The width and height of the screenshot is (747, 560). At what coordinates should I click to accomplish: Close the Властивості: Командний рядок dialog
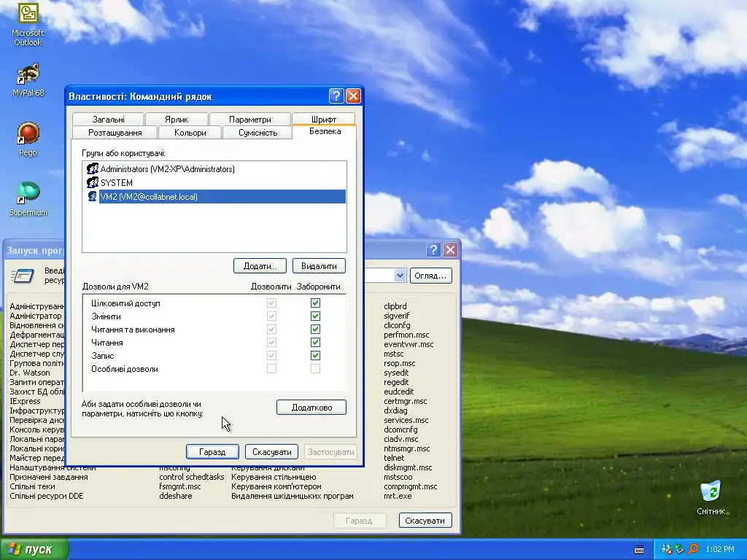point(353,96)
